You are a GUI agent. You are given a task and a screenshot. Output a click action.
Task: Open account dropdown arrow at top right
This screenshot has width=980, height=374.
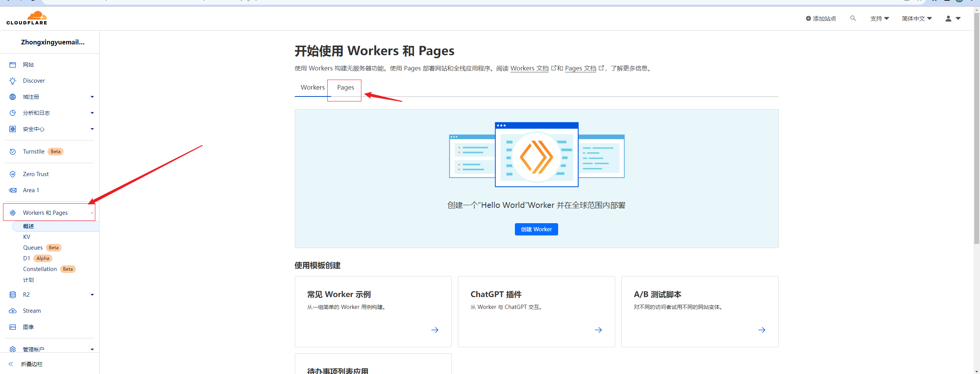[x=958, y=18]
